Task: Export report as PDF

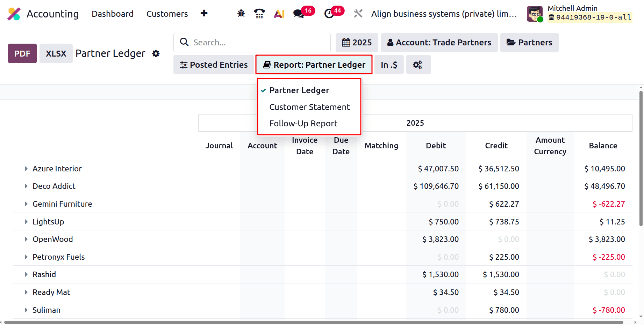Action: click(22, 53)
